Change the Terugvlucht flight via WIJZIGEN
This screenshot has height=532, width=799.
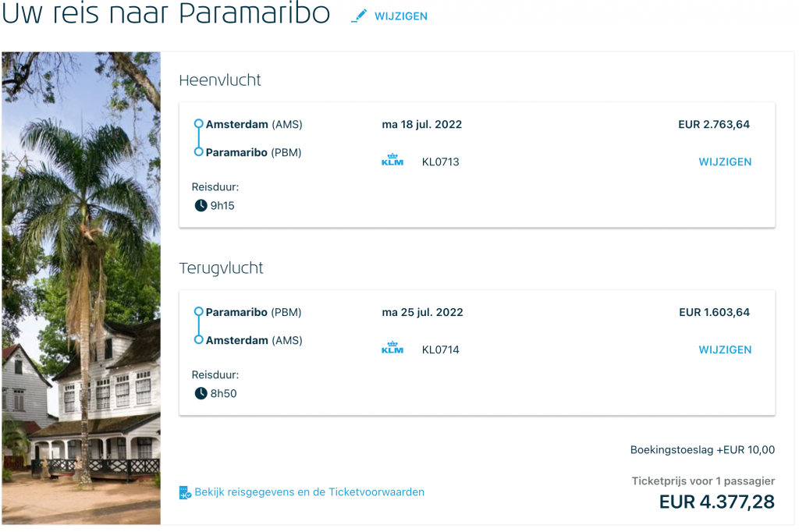(x=725, y=350)
